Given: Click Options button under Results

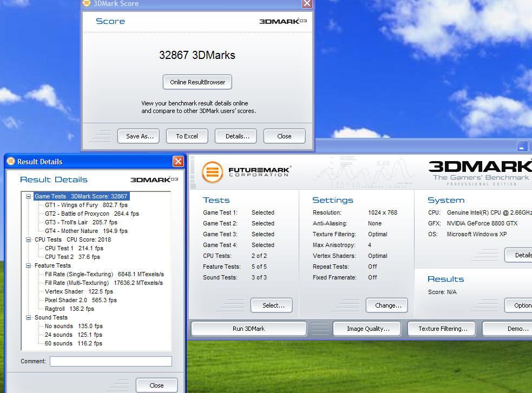Looking at the screenshot, I should point(518,305).
